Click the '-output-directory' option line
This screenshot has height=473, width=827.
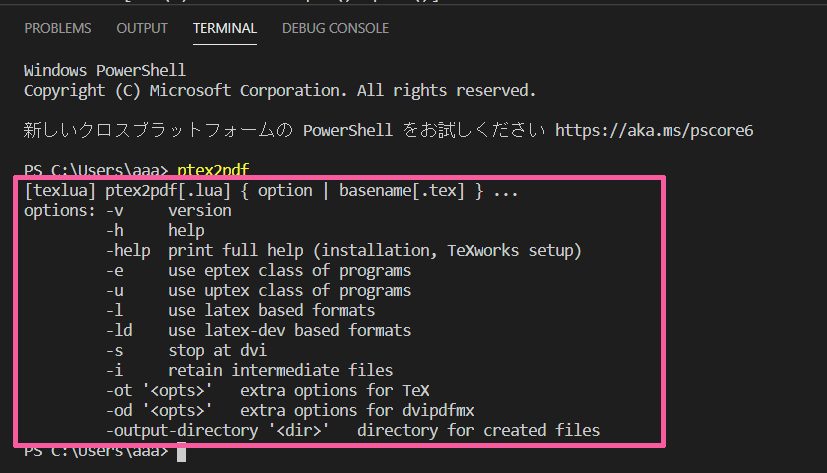(353, 431)
